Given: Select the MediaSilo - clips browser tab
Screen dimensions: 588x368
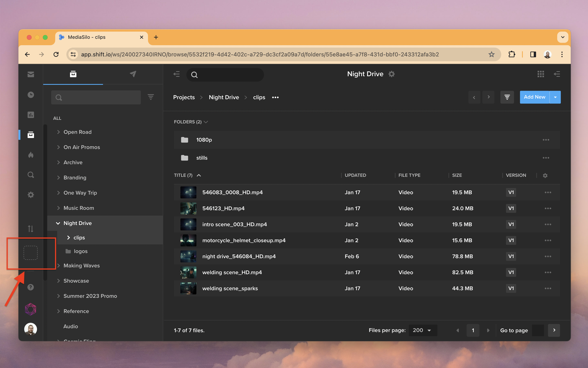Looking at the screenshot, I should (101, 37).
